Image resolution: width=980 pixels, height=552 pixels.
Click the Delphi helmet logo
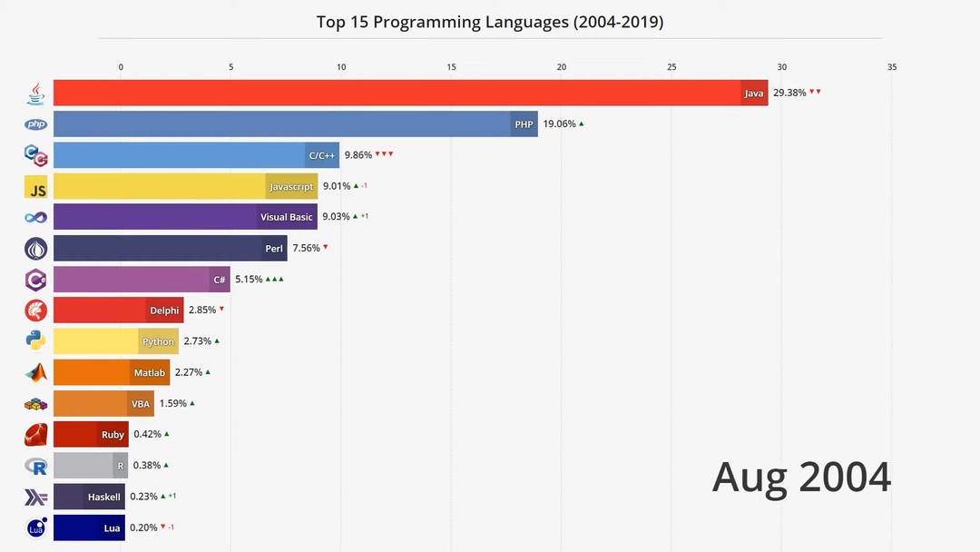[x=35, y=310]
